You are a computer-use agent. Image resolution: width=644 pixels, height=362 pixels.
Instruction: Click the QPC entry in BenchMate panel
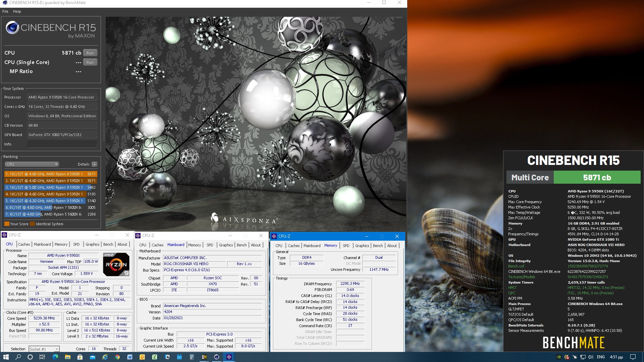512,293
